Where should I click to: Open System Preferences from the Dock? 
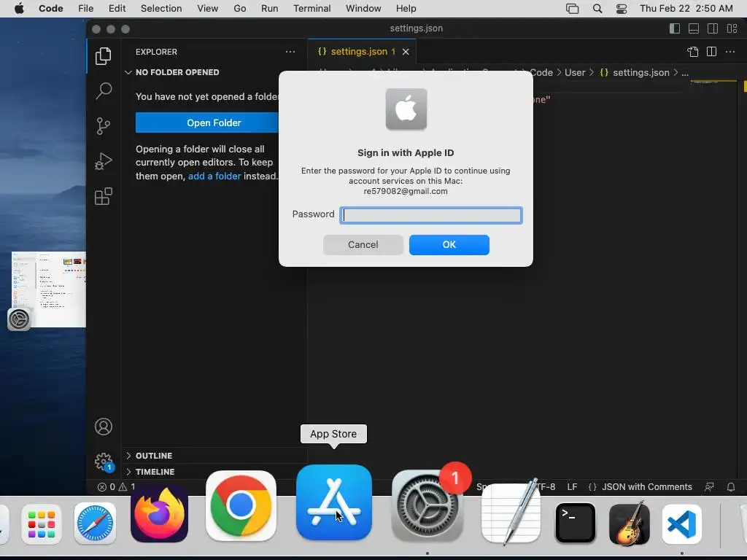427,506
